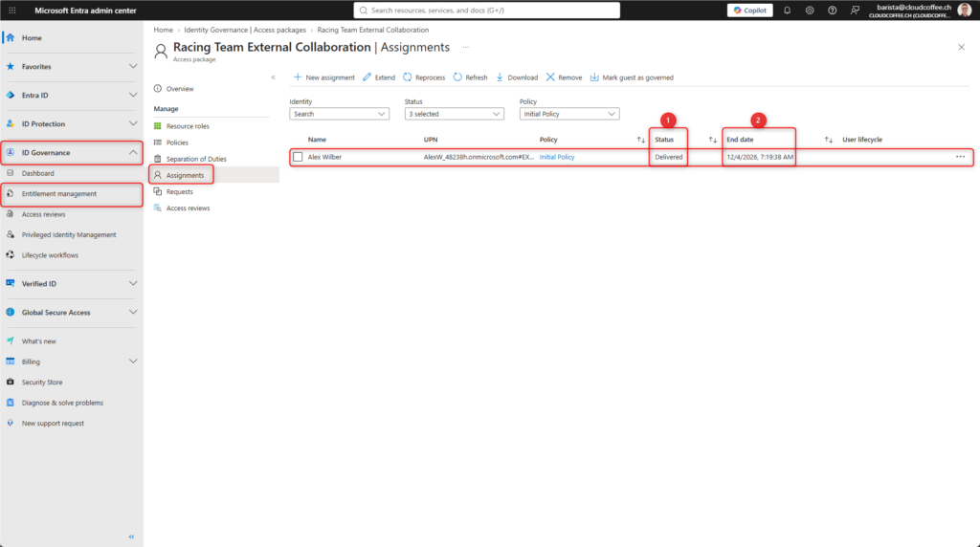Screen dimensions: 980x547
Task: Open the Copilot assistant
Action: pyautogui.click(x=750, y=10)
